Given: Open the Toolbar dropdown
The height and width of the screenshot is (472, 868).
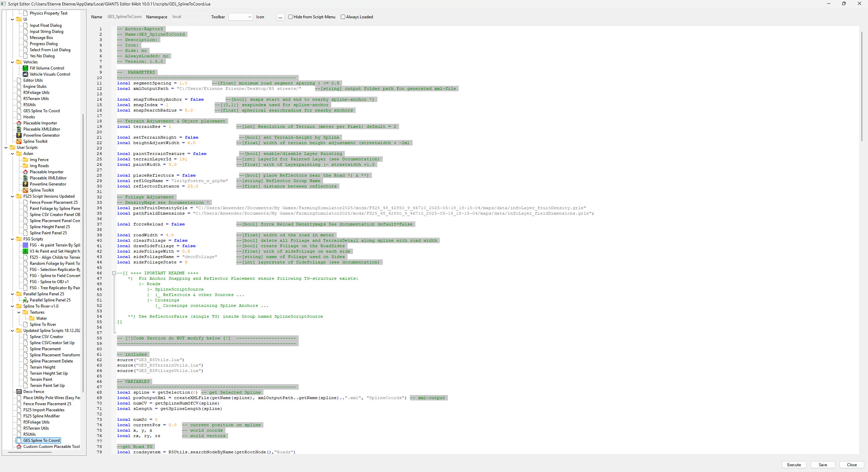Looking at the screenshot, I should (x=240, y=17).
